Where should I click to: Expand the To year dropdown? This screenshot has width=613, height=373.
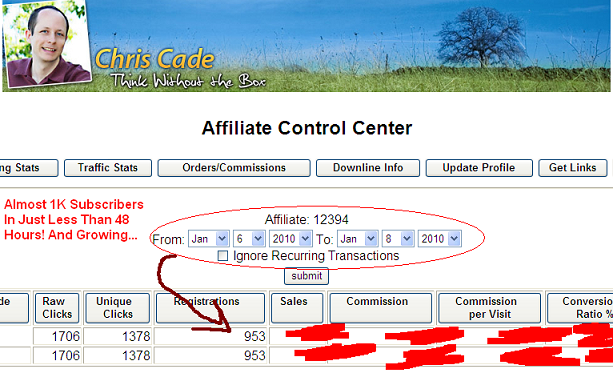(439, 239)
